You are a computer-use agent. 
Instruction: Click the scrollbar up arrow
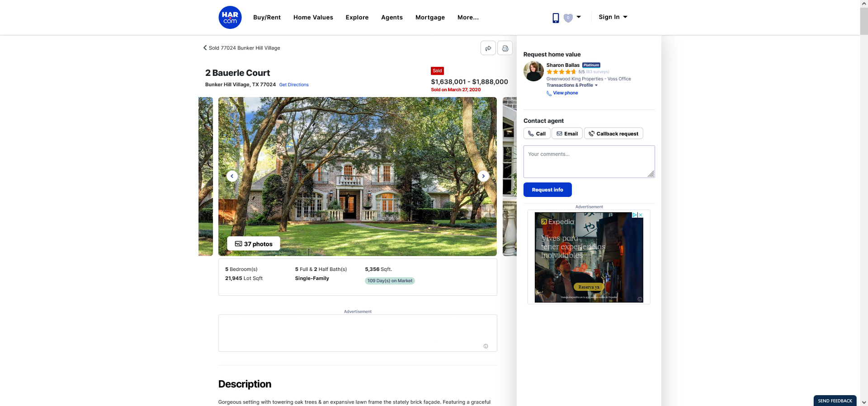coord(864,3)
